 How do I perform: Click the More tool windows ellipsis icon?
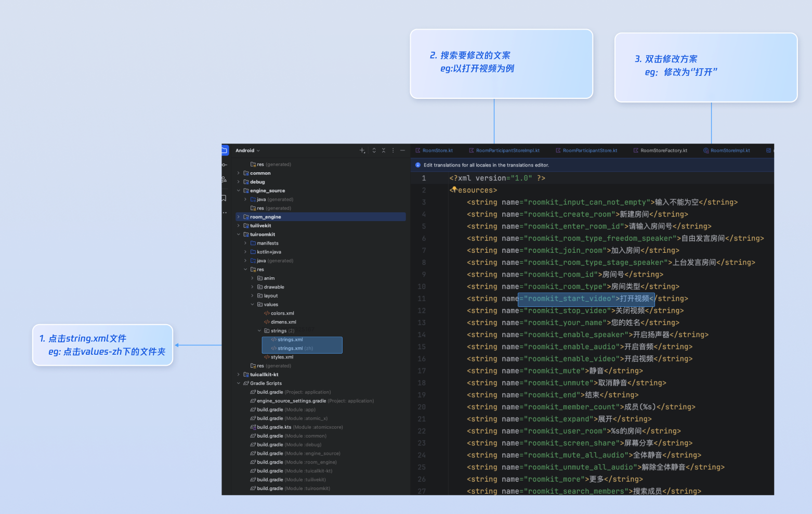click(x=225, y=212)
